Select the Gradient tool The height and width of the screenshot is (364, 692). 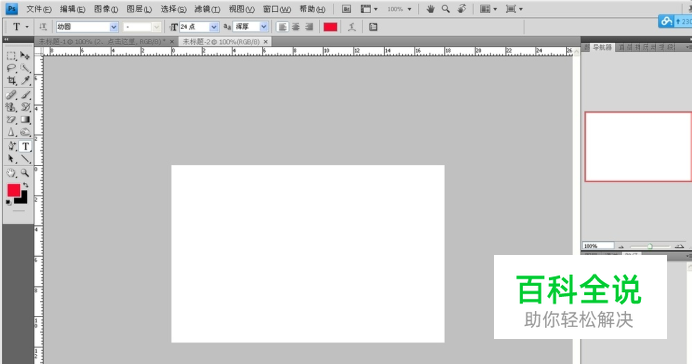pos(25,120)
